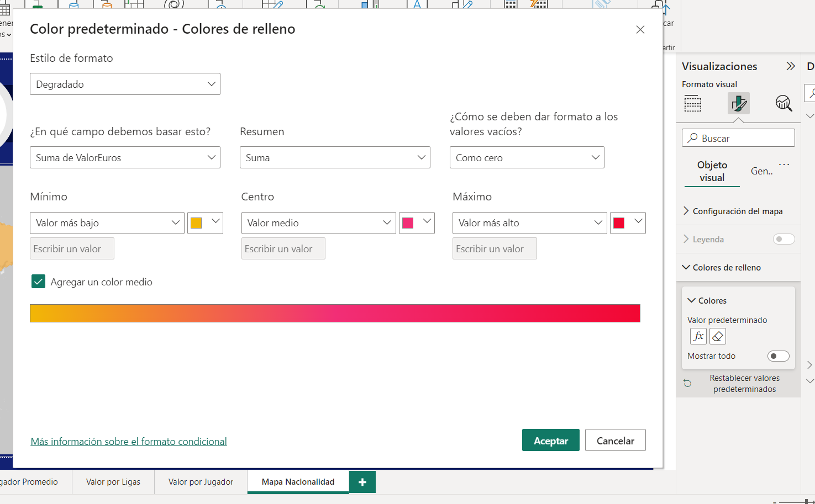This screenshot has height=504, width=815.
Task: Click the Mínimo Escribir un valor field
Action: tap(72, 248)
